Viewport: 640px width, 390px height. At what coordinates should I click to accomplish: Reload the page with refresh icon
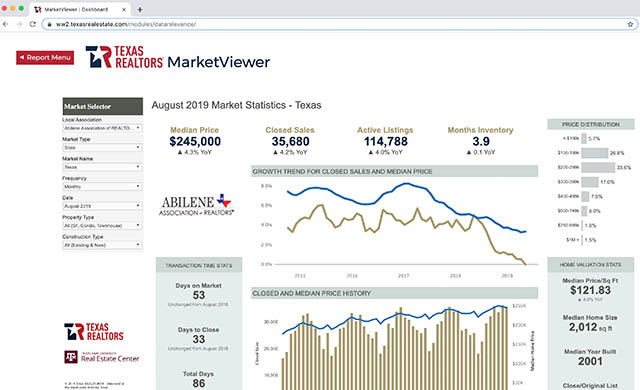click(x=33, y=24)
